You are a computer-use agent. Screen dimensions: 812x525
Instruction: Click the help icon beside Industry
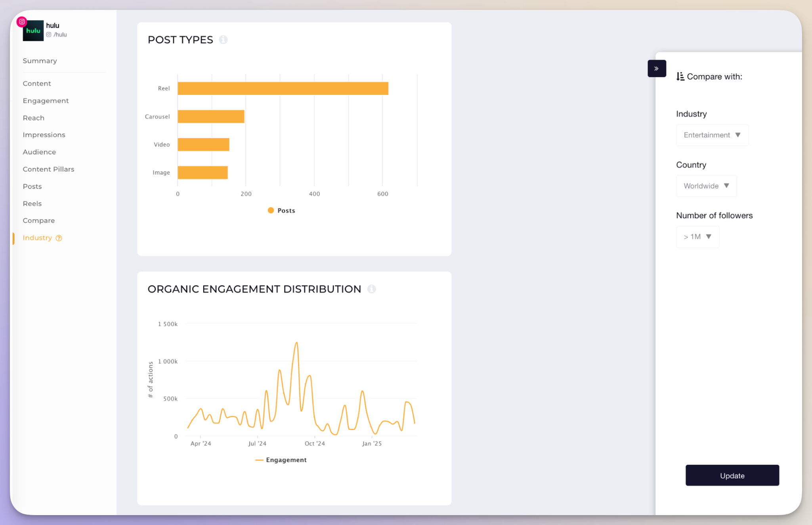pyautogui.click(x=59, y=238)
